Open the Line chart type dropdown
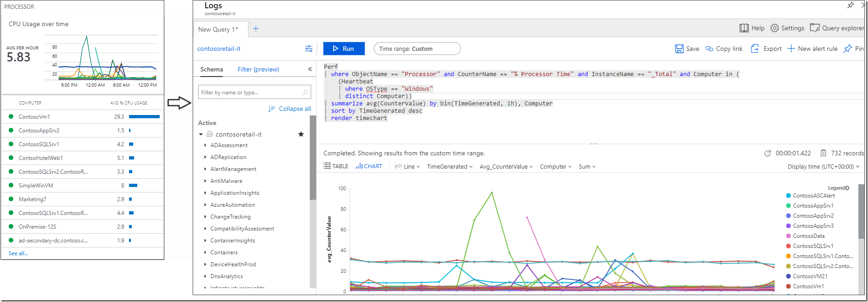Viewport: 868px width, 302px height. (x=407, y=166)
